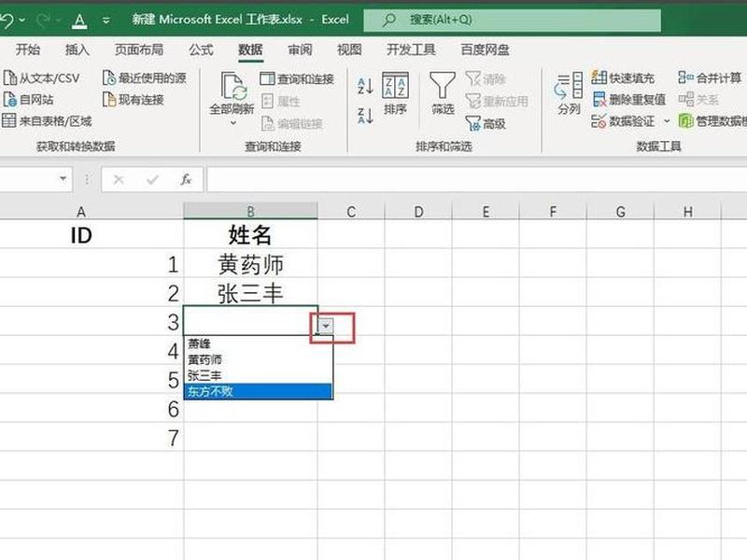Click 管理数据模型 button

pyautogui.click(x=712, y=121)
